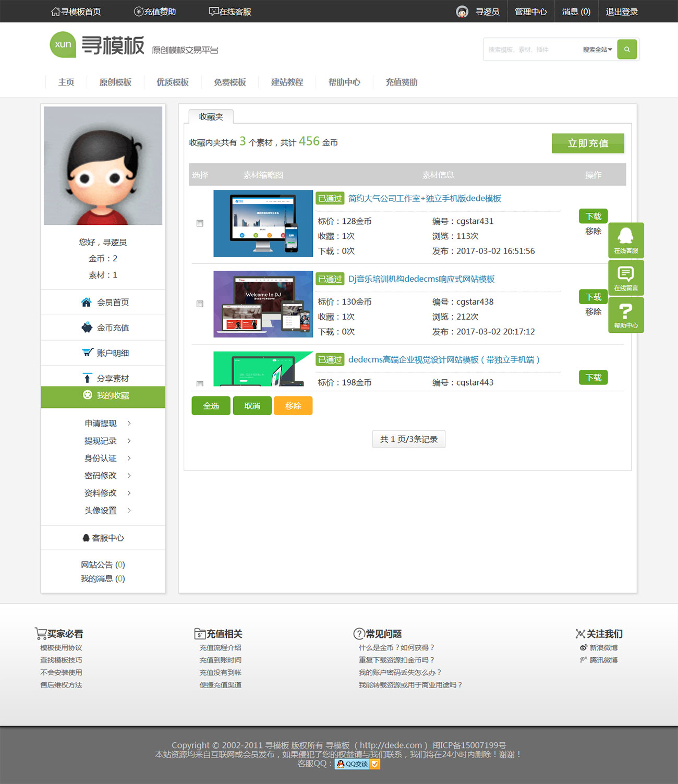This screenshot has width=678, height=784.
Task: Click the upload arrow share material icon
Action: 87,378
